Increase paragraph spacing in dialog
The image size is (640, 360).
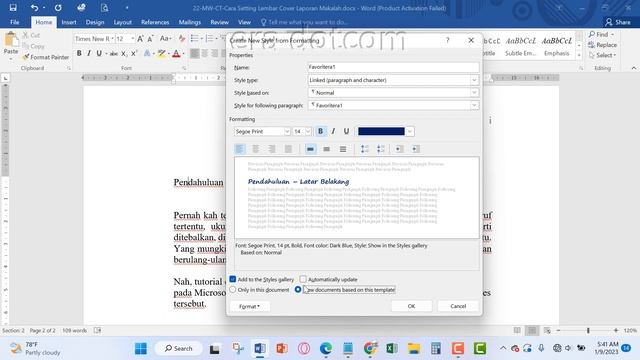tap(364, 149)
